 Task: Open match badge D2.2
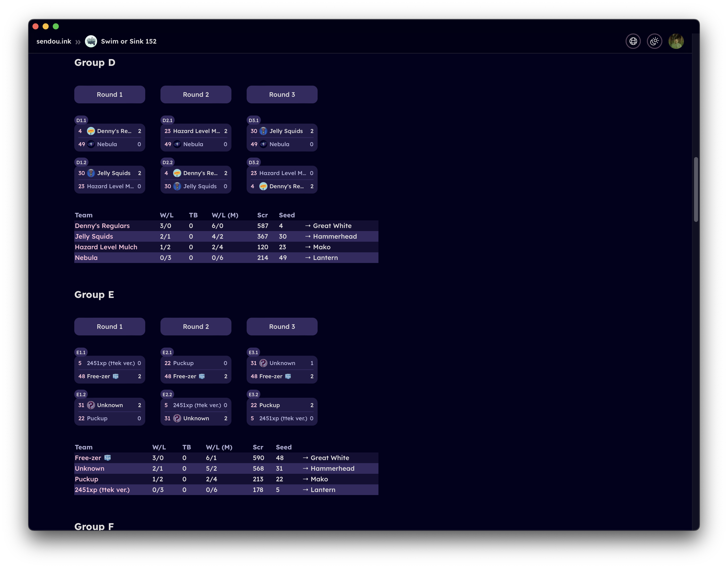(x=167, y=162)
